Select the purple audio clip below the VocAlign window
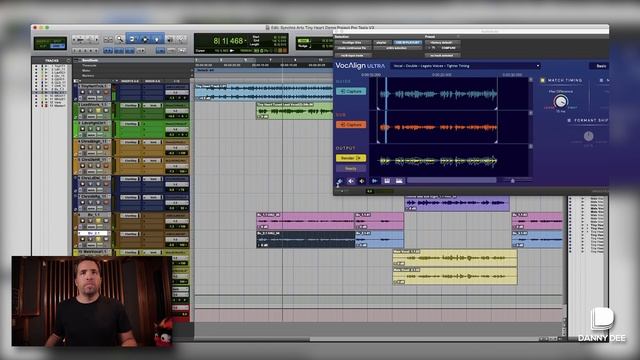This screenshot has height=360, width=640. point(457,203)
